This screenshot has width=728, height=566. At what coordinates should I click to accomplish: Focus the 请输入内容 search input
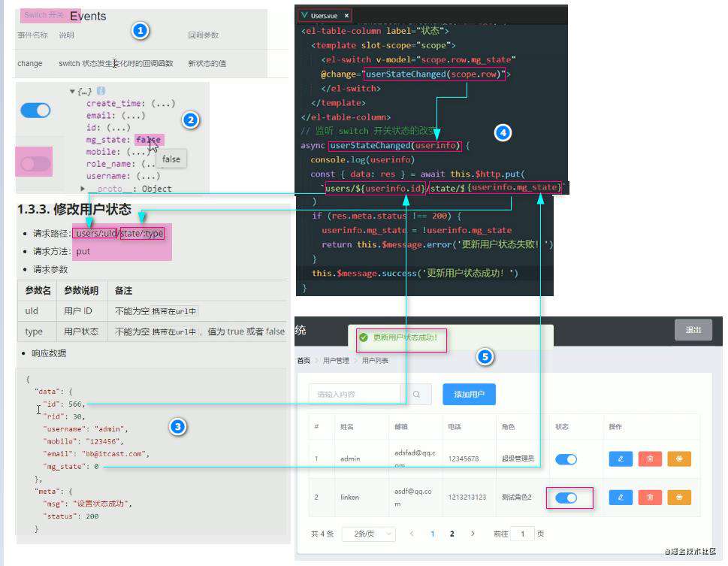(x=355, y=394)
